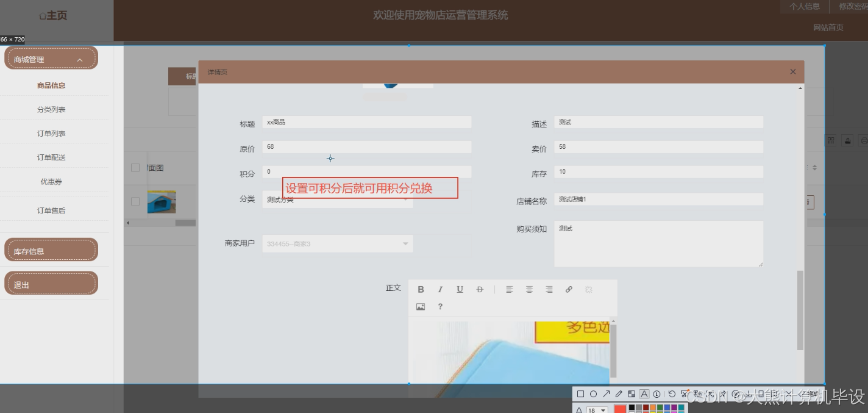Toggle underline in the 正文 editor

[x=460, y=290]
